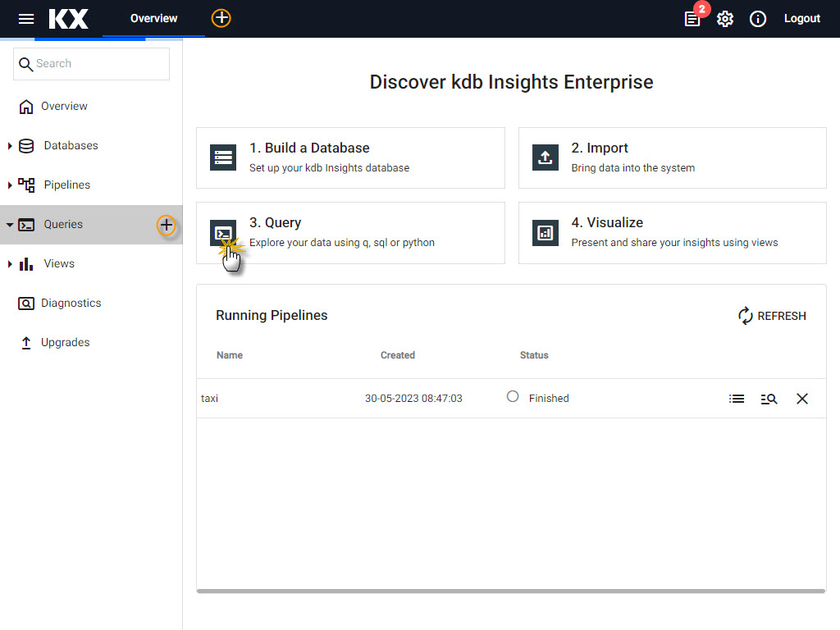The image size is (840, 630).
Task: Open the hamburger main menu
Action: point(25,19)
